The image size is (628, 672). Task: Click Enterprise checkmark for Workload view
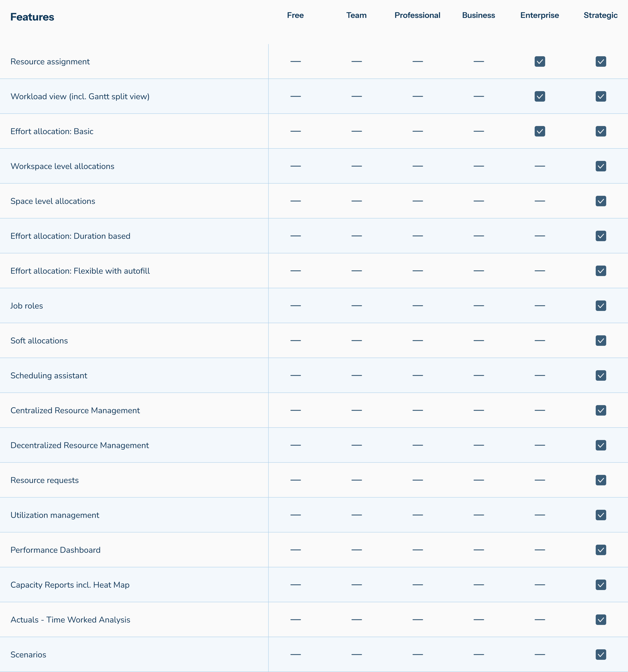pos(540,96)
